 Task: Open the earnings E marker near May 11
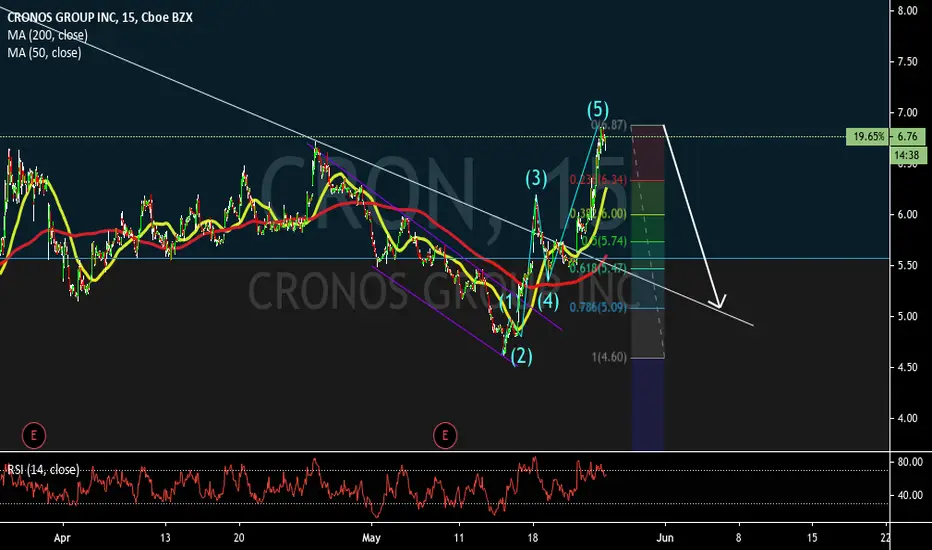(445, 435)
